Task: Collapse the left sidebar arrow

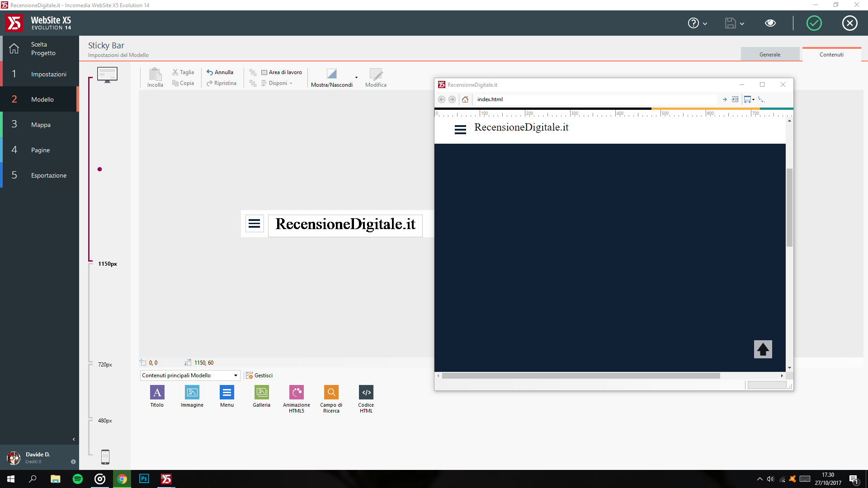Action: click(74, 439)
